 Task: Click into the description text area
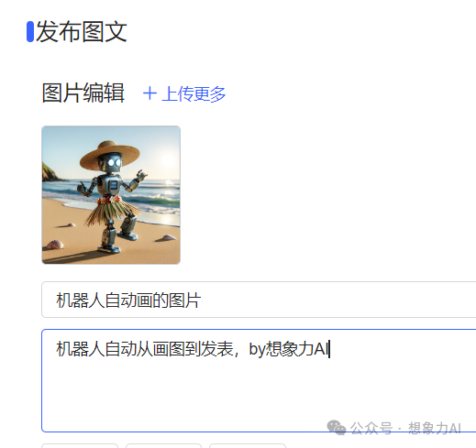pos(259,380)
